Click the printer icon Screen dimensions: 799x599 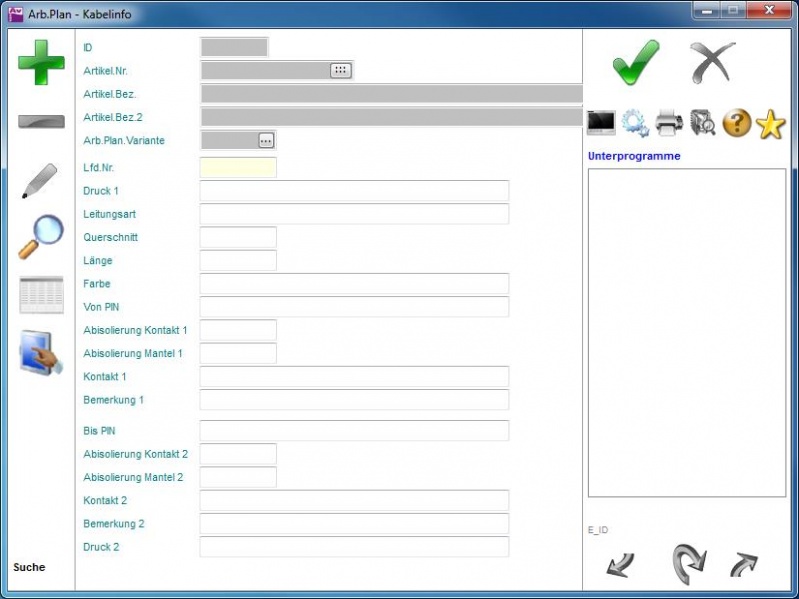point(669,123)
